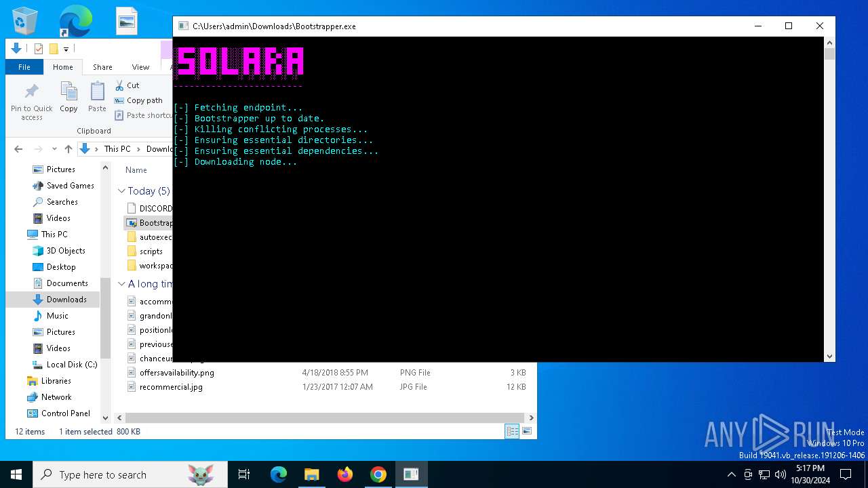Click Copy path in Clipboard group
Image resolution: width=868 pixels, height=488 pixels.
(138, 100)
